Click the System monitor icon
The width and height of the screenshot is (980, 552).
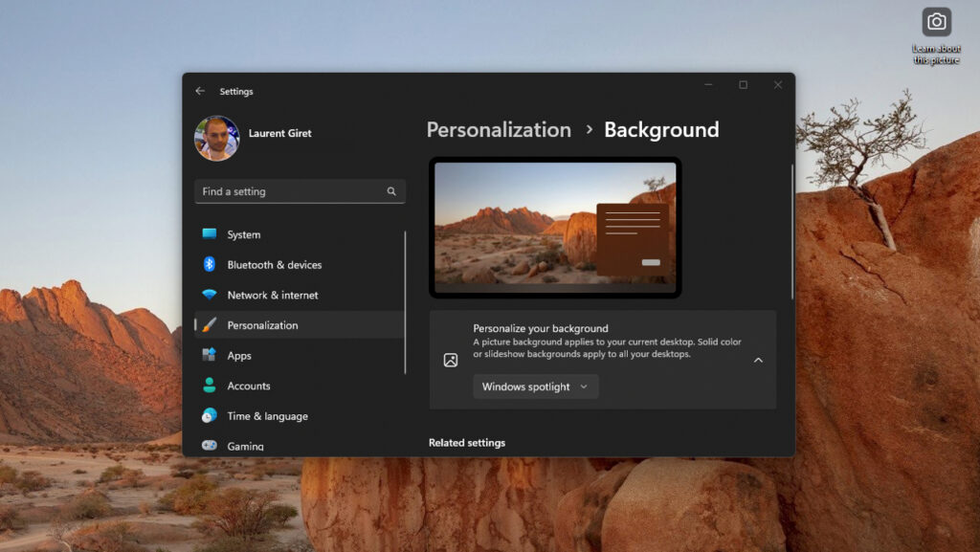point(209,234)
